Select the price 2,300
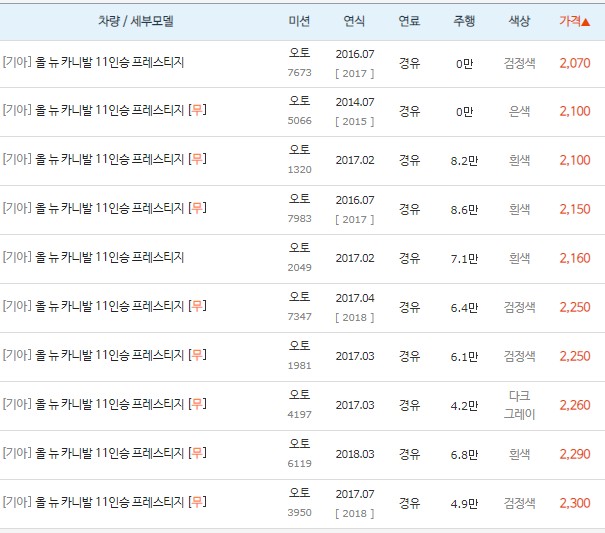605x533 pixels. point(575,503)
